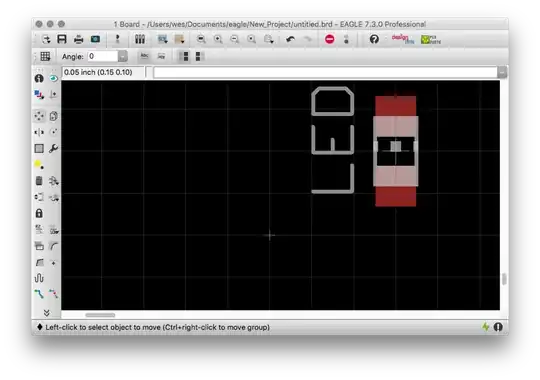Select the Change wrench tool
This screenshot has height=380, width=540.
coord(54,148)
